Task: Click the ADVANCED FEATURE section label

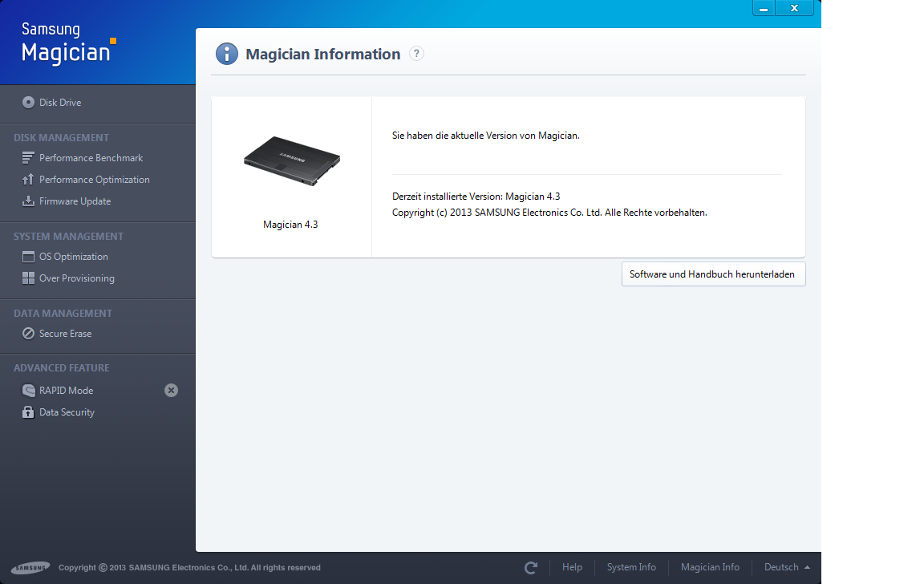Action: pyautogui.click(x=61, y=367)
